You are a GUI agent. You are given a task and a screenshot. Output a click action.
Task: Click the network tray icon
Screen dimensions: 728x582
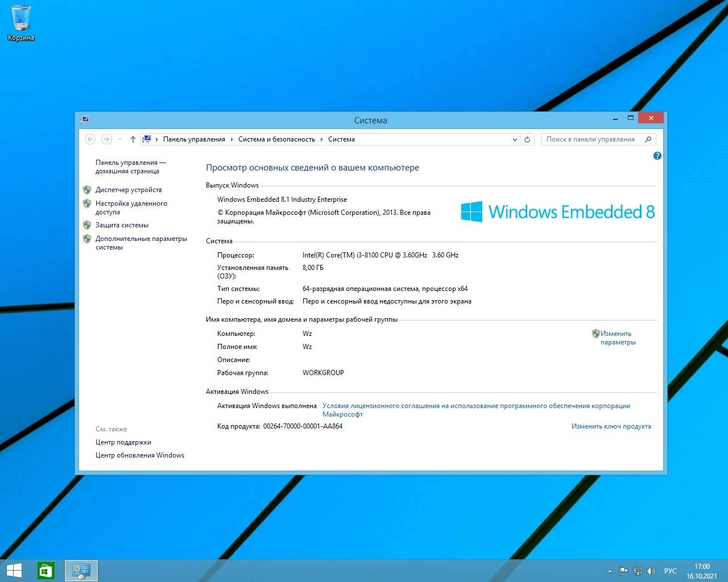point(638,571)
